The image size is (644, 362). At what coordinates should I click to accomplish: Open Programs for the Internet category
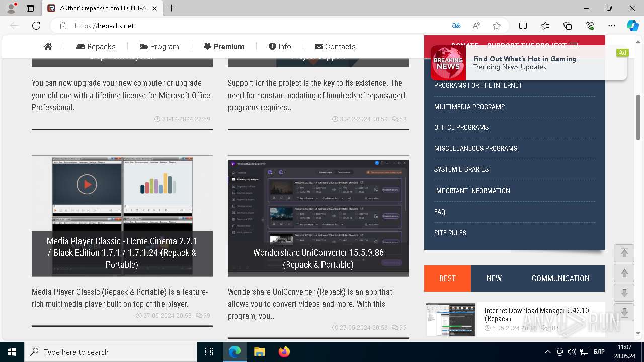pos(478,85)
